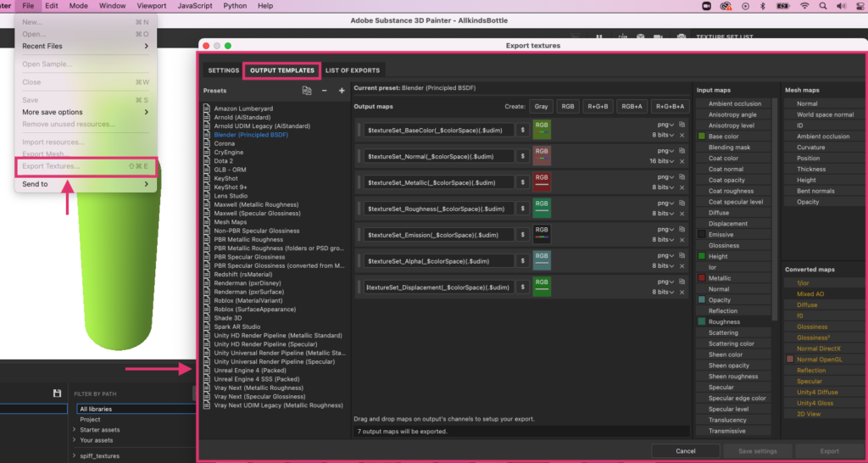Click the save icon in the assets panel
Screen dimensions: 868x463
tap(57, 393)
